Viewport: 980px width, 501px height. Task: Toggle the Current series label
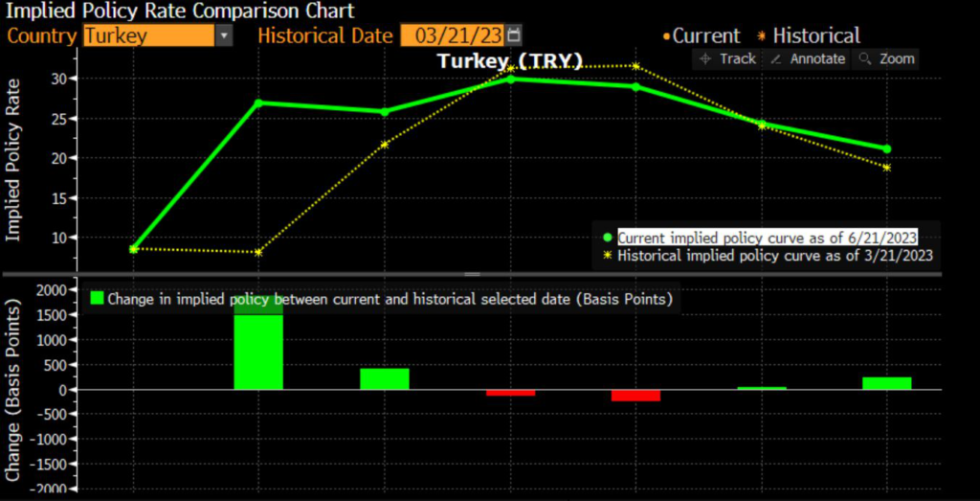(x=706, y=36)
